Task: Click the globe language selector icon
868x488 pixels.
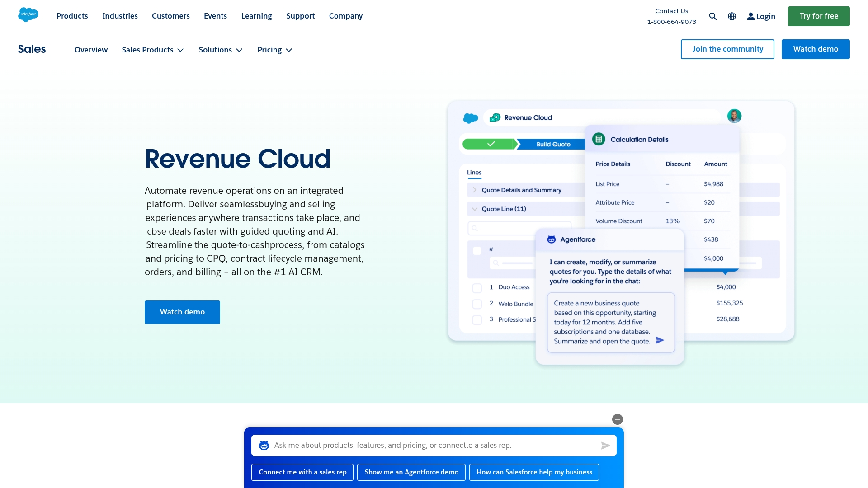Action: [x=732, y=16]
